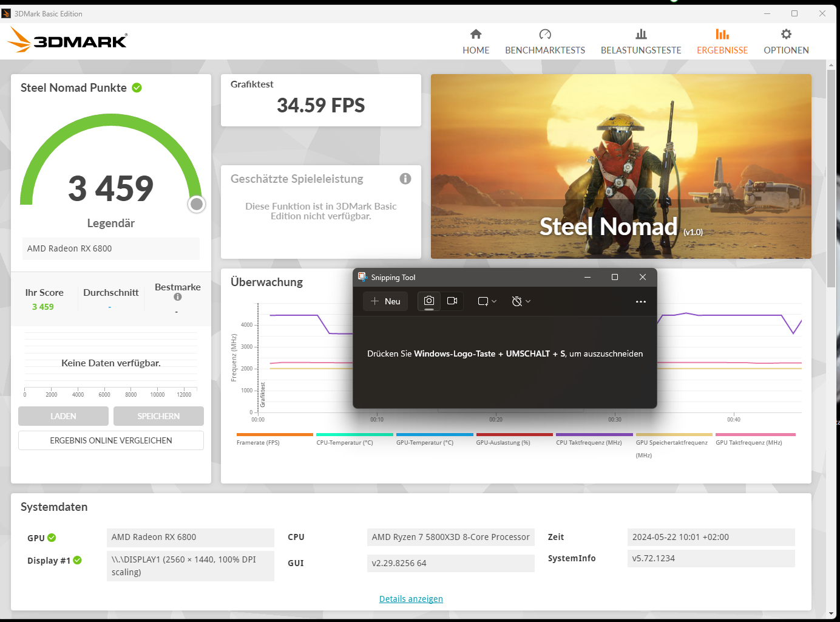Toggle CPU-Temperatur legend in chart
The image size is (840, 622).
click(354, 440)
